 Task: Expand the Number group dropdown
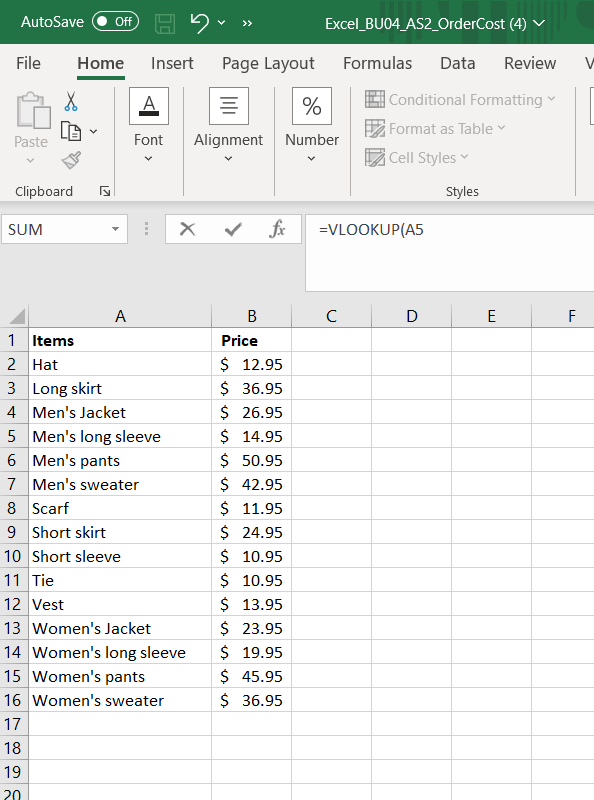point(312,126)
